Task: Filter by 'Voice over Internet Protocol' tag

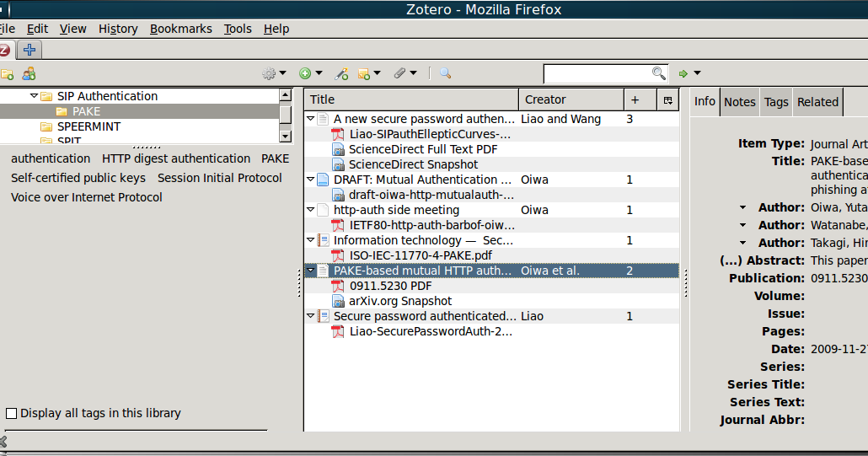Action: click(x=86, y=197)
